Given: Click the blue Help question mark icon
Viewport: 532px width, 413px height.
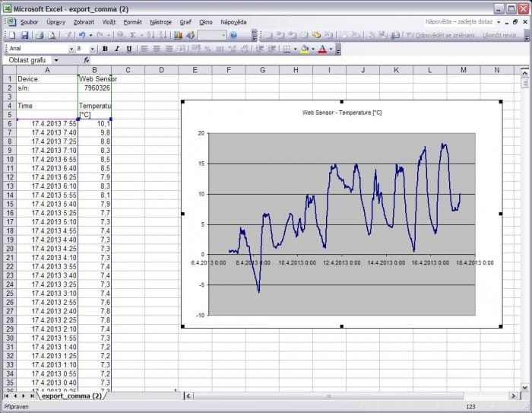Looking at the screenshot, I should click(x=233, y=35).
